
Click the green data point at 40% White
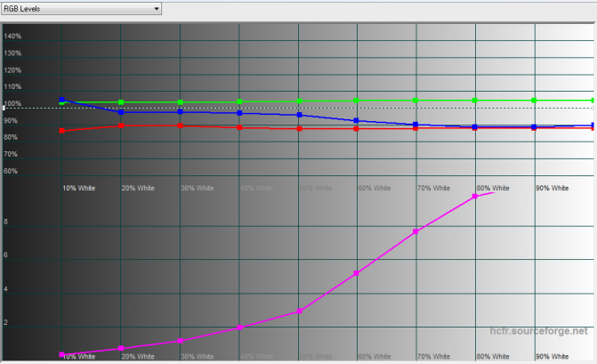(239, 101)
